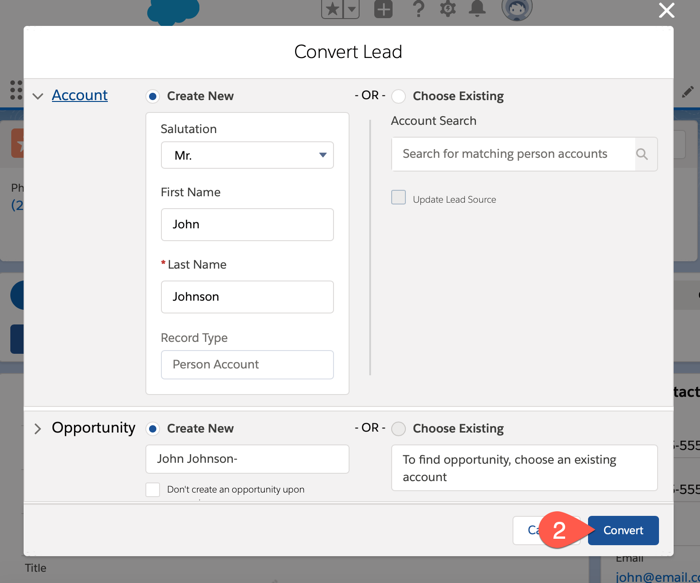Open the Help question mark icon
Viewport: 700px width, 583px height.
click(418, 9)
